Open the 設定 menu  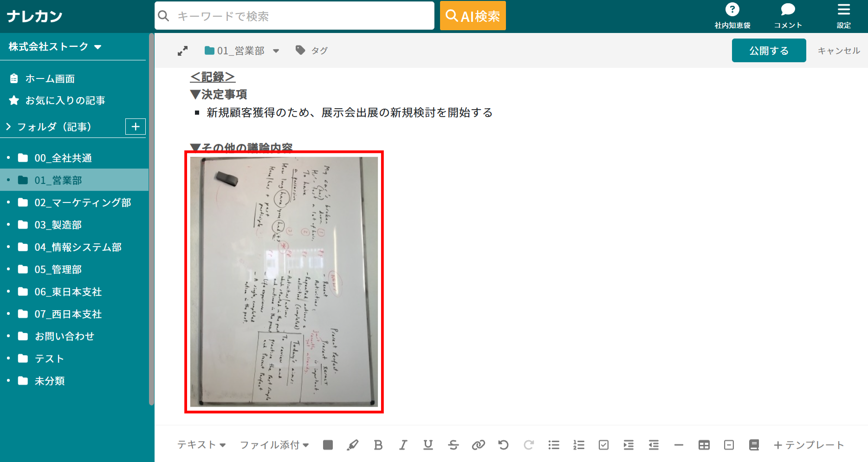843,15
